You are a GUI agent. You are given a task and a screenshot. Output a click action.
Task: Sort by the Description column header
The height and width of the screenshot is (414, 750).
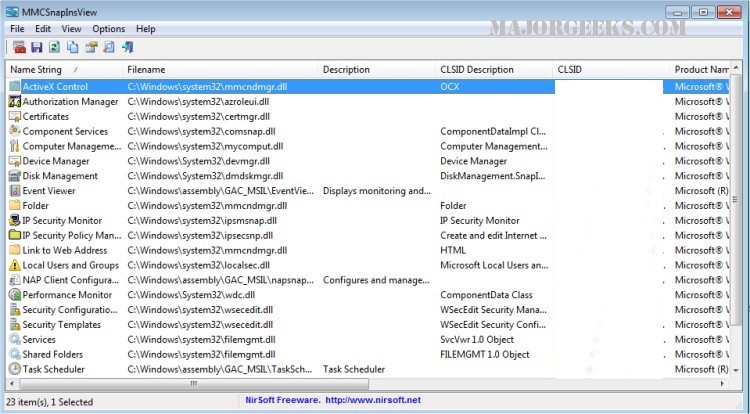[x=376, y=69]
